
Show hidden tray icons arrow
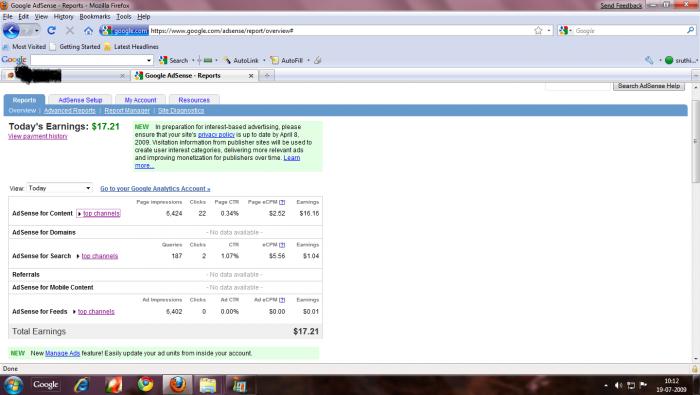click(x=606, y=385)
